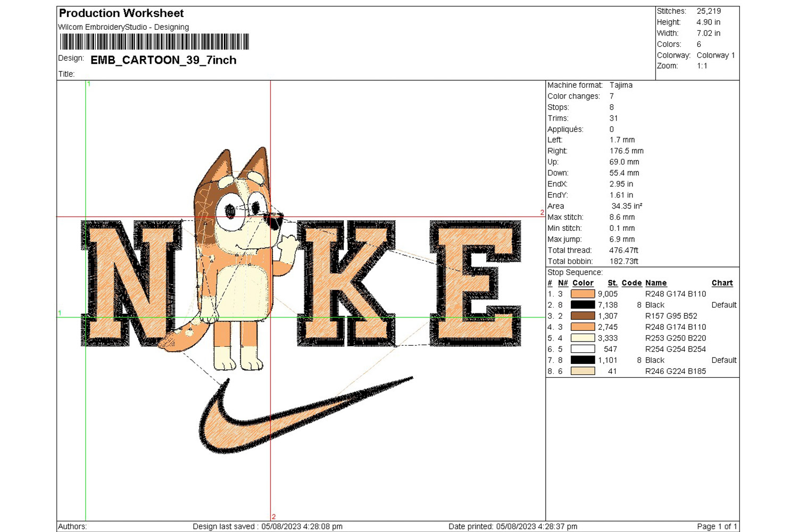The height and width of the screenshot is (532, 799).
Task: Click the orange swatch in stop row 1
Action: click(582, 294)
